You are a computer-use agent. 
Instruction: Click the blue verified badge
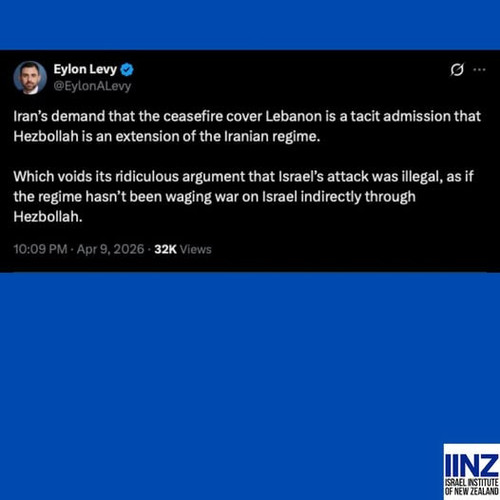coord(127,69)
